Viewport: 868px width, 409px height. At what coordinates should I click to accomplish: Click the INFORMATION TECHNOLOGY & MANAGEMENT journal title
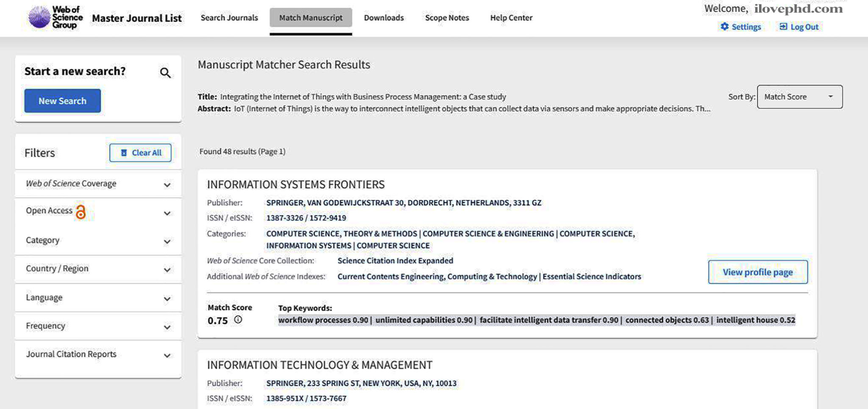click(x=320, y=365)
